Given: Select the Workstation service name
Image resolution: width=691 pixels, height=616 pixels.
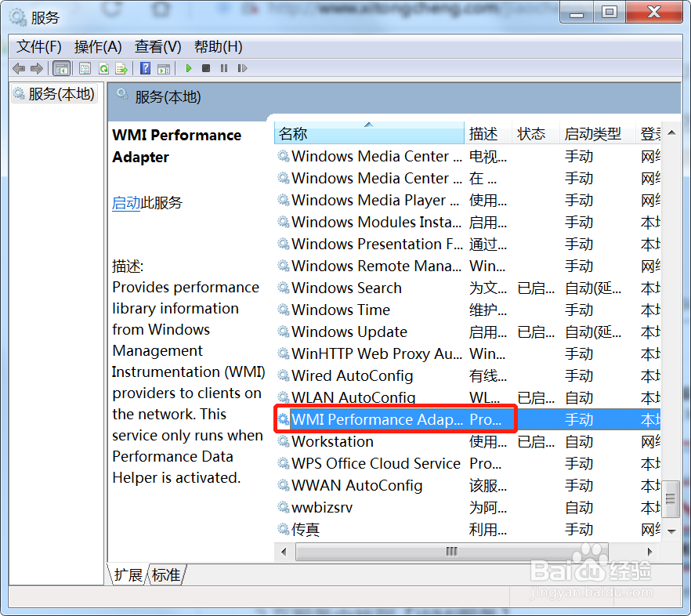Looking at the screenshot, I should point(332,441).
